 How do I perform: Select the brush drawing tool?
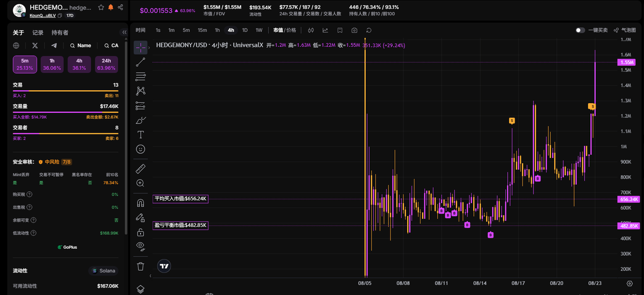click(141, 120)
